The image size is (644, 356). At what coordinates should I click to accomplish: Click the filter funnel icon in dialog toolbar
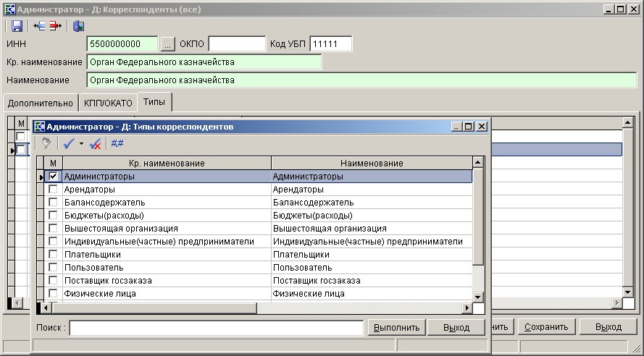click(46, 143)
